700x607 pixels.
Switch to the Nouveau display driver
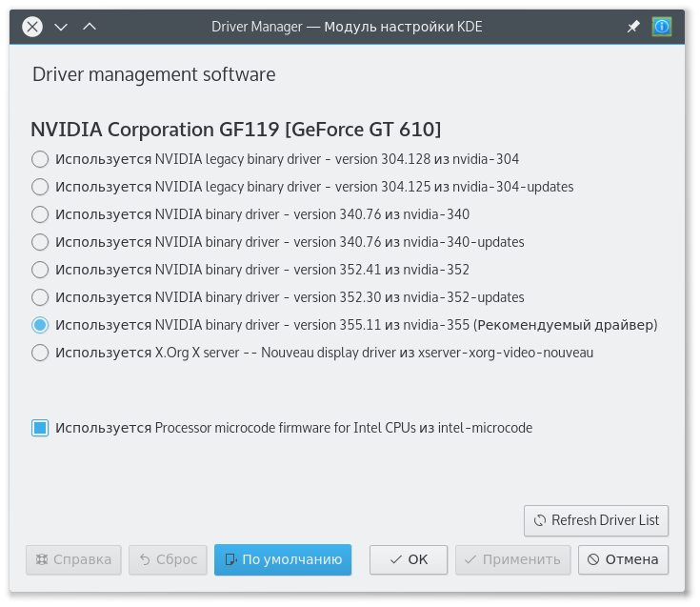(x=40, y=353)
